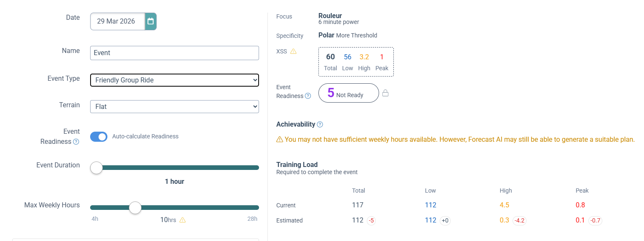Click the XSS warning triangle icon
The width and height of the screenshot is (644, 241).
[294, 51]
